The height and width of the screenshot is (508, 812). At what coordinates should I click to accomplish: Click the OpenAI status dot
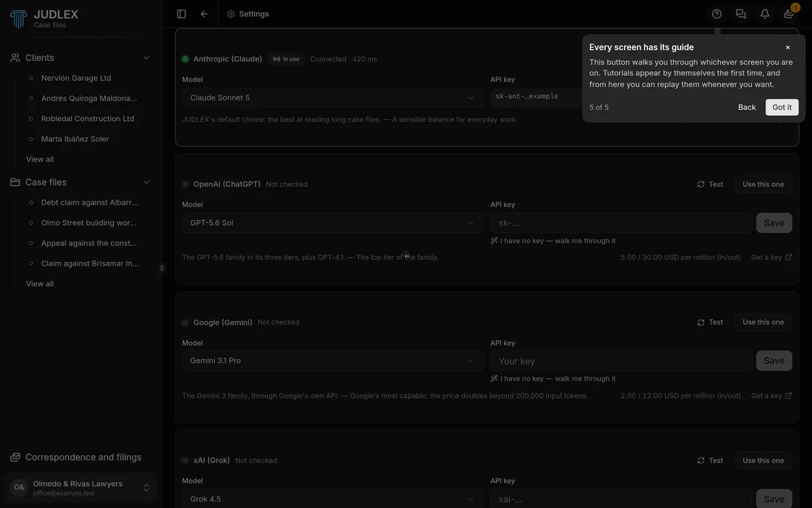coord(185,184)
